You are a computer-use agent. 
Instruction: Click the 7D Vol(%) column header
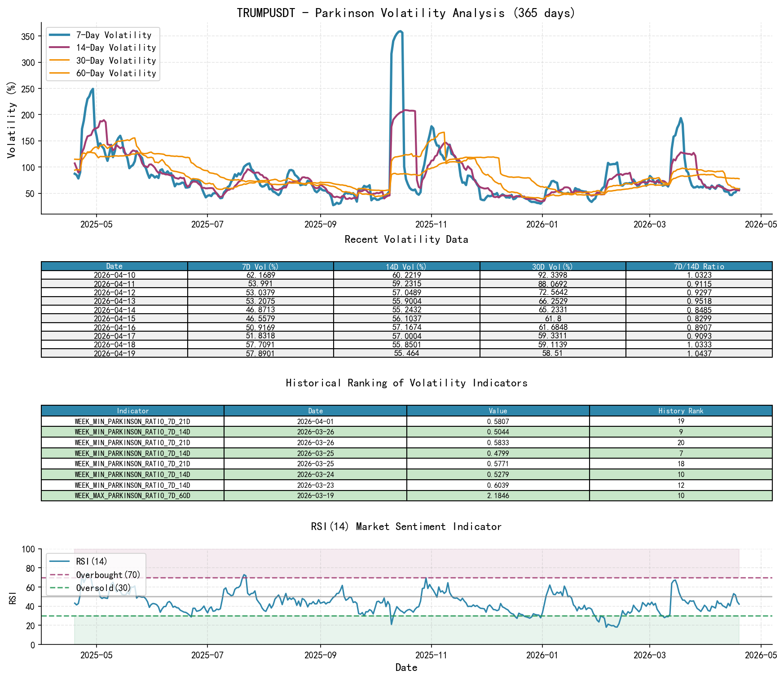[260, 267]
